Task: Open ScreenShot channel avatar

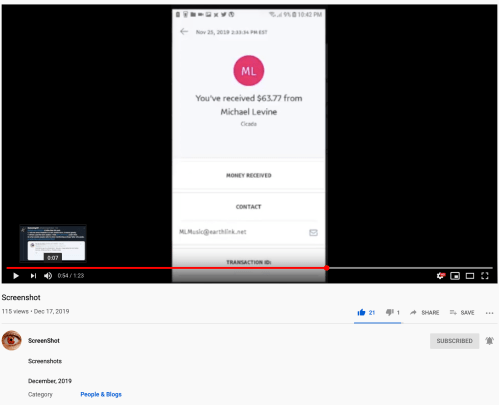Action: [x=12, y=340]
